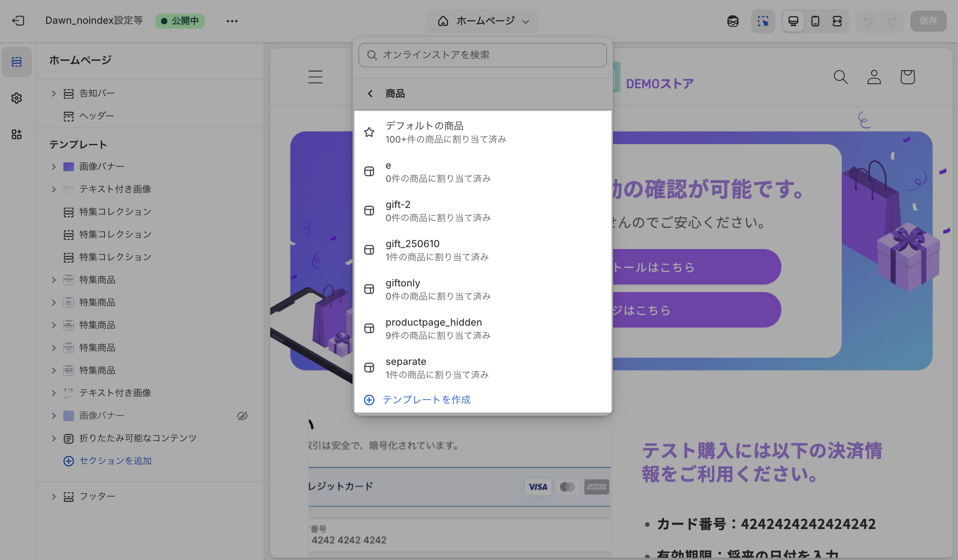
Task: Open theme settings gear icon
Action: pos(16,98)
